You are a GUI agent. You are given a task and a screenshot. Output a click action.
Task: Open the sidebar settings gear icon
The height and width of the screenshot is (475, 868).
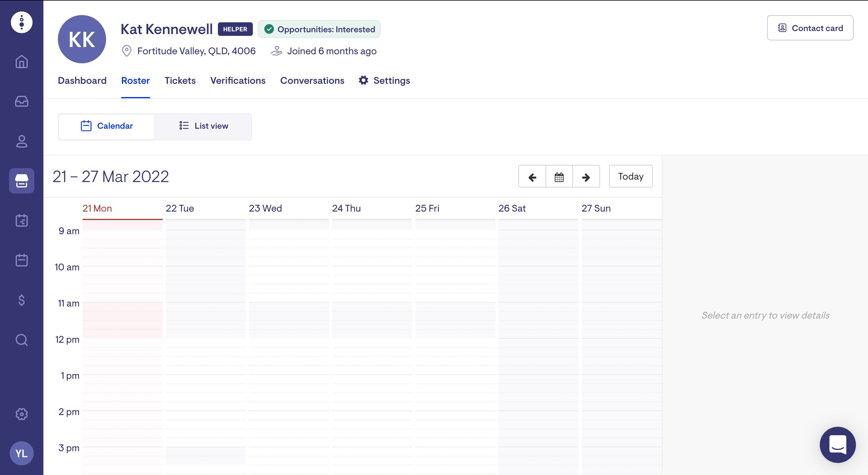[x=22, y=414]
